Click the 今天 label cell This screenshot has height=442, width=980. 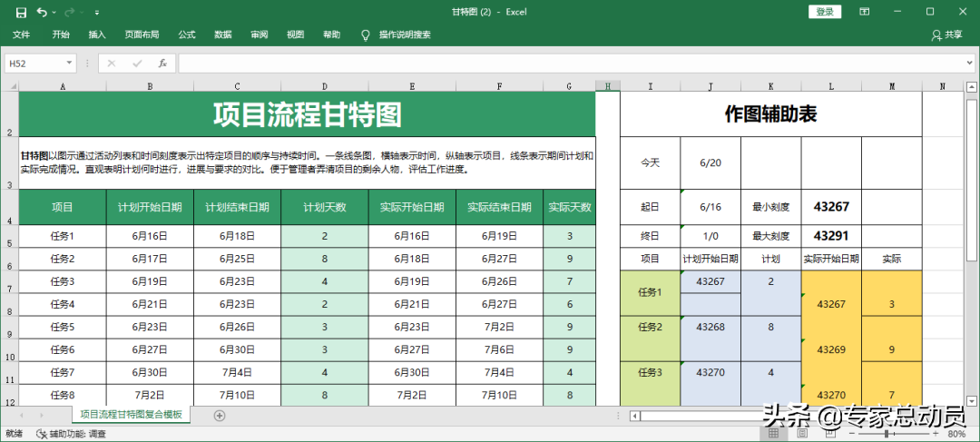(x=650, y=162)
